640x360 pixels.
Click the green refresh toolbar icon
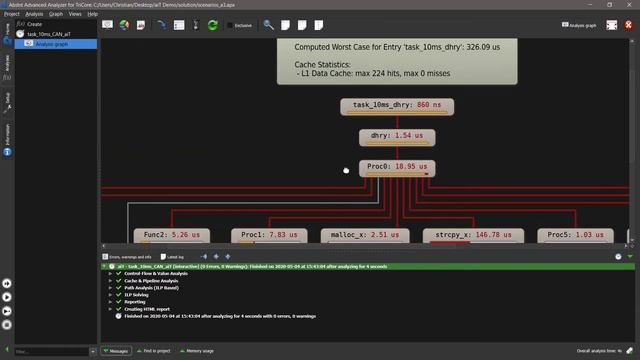[213, 25]
